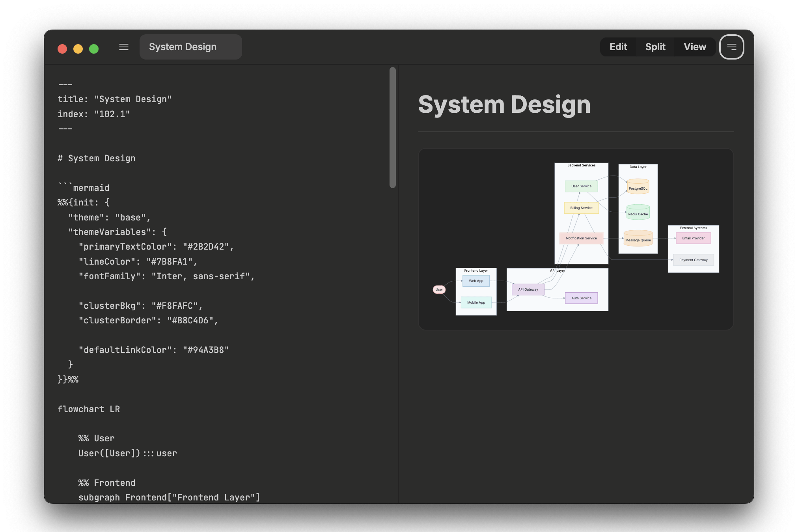This screenshot has height=532, width=798.
Task: Open the sidebar hamburger menu icon
Action: coord(124,47)
